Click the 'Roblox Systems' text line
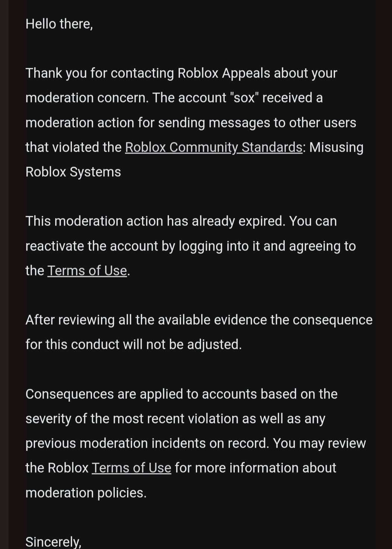This screenshot has width=392, height=549. click(x=73, y=172)
